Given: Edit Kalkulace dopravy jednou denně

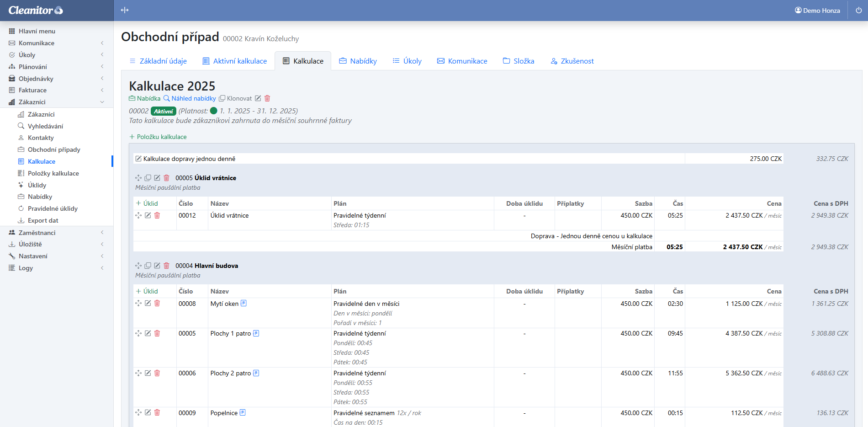Looking at the screenshot, I should (x=138, y=159).
